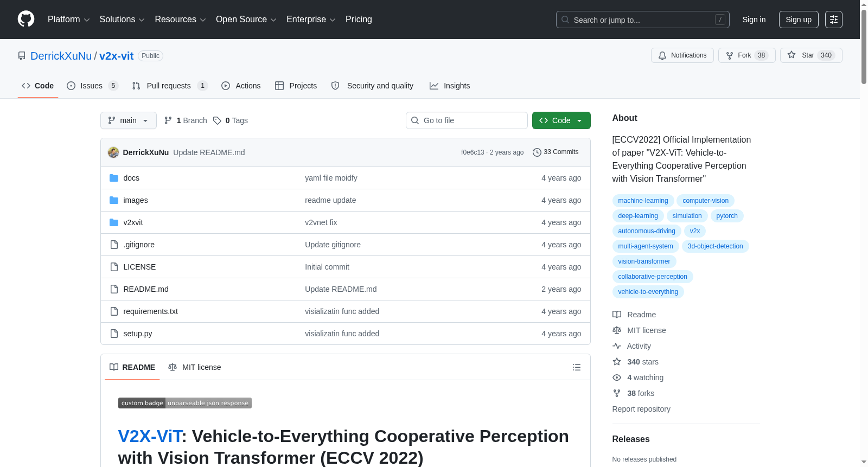The height and width of the screenshot is (467, 868).
Task: Open the 33 Commits link
Action: 556,152
